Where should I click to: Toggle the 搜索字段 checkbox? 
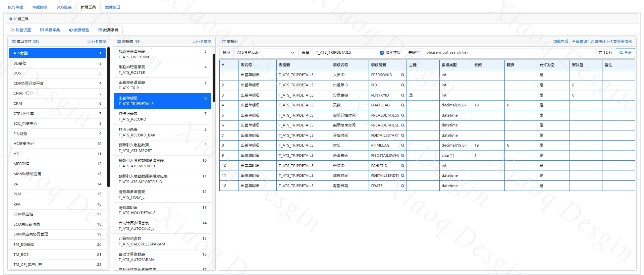point(382,53)
